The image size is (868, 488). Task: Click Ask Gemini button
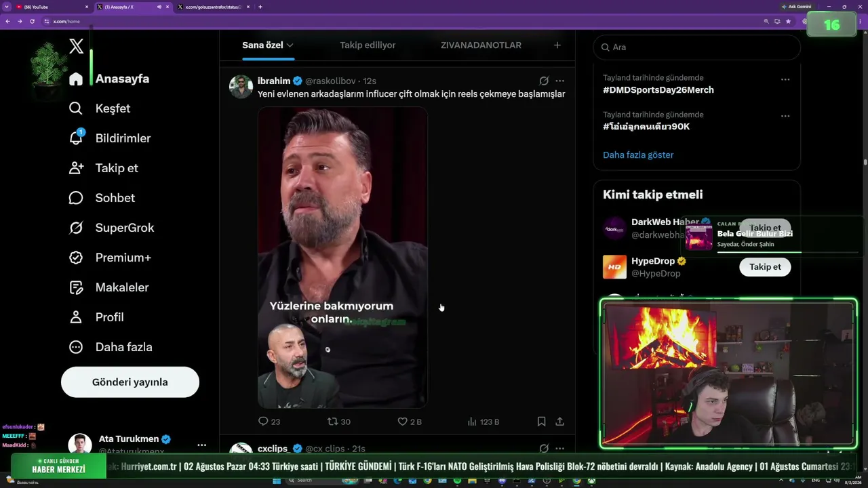coord(796,7)
